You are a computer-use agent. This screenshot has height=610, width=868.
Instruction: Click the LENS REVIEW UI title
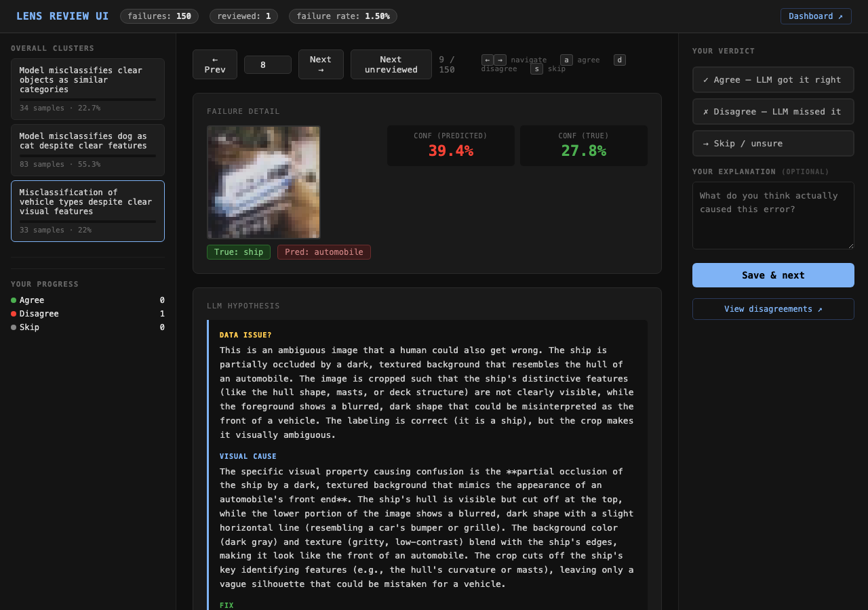62,16
